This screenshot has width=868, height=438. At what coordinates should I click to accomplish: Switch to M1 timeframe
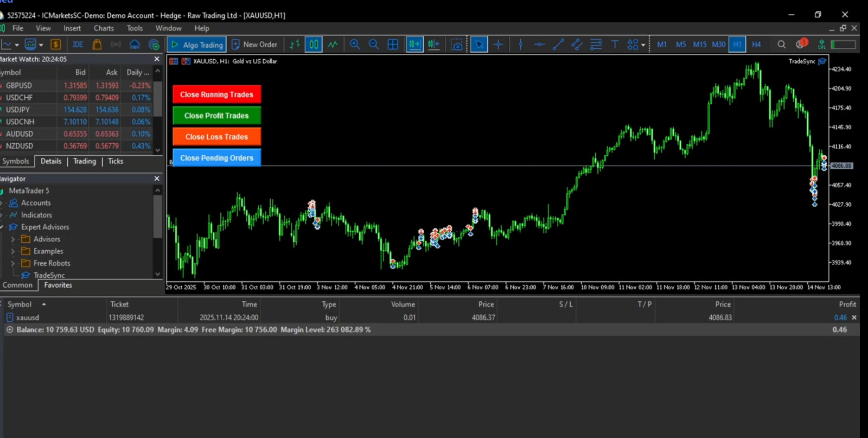coord(662,45)
